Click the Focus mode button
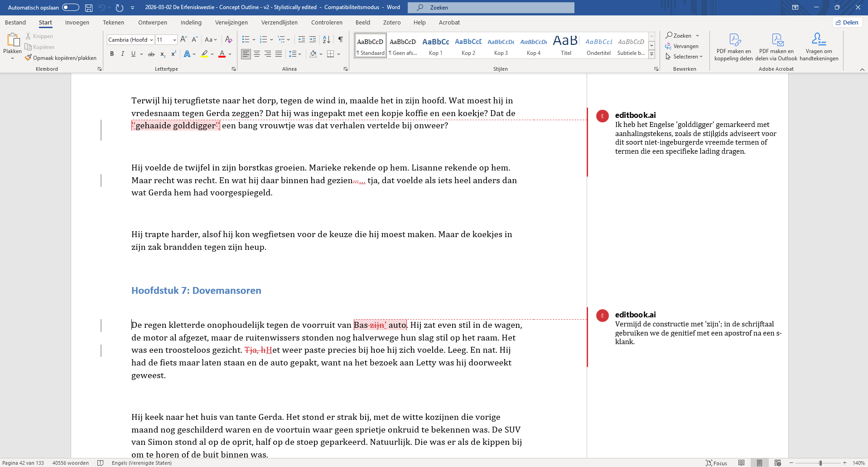This screenshot has height=467, width=868. [x=717, y=463]
